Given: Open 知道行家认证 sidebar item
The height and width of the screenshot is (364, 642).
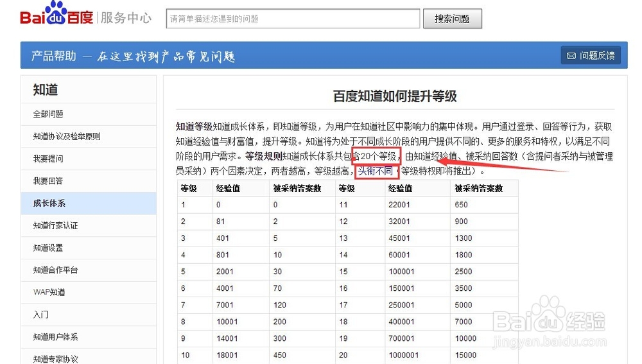Looking at the screenshot, I should point(89,225).
